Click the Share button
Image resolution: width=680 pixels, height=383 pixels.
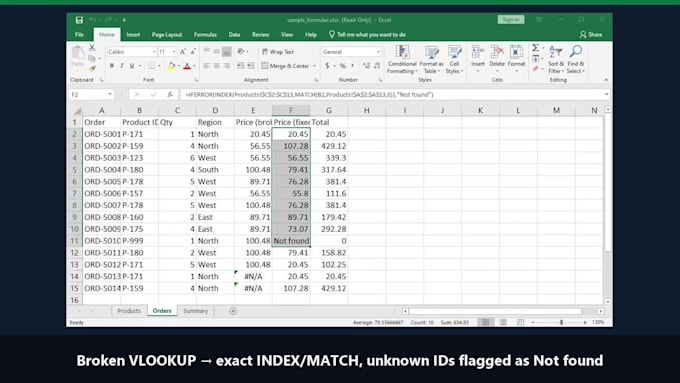click(591, 35)
